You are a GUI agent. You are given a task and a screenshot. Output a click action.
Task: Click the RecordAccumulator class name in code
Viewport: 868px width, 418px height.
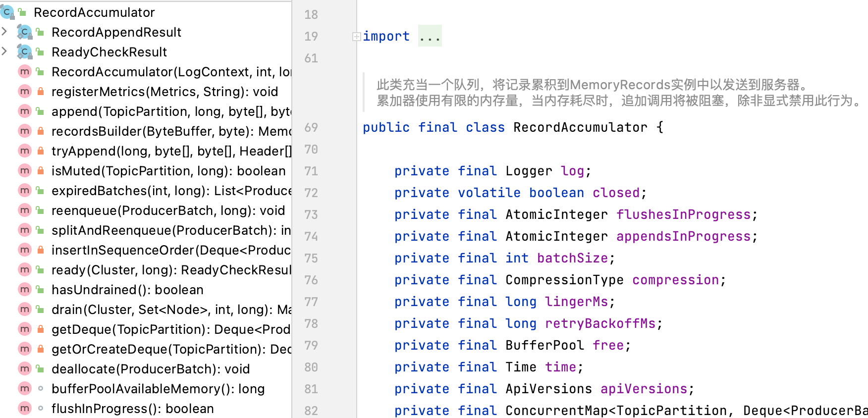[580, 127]
